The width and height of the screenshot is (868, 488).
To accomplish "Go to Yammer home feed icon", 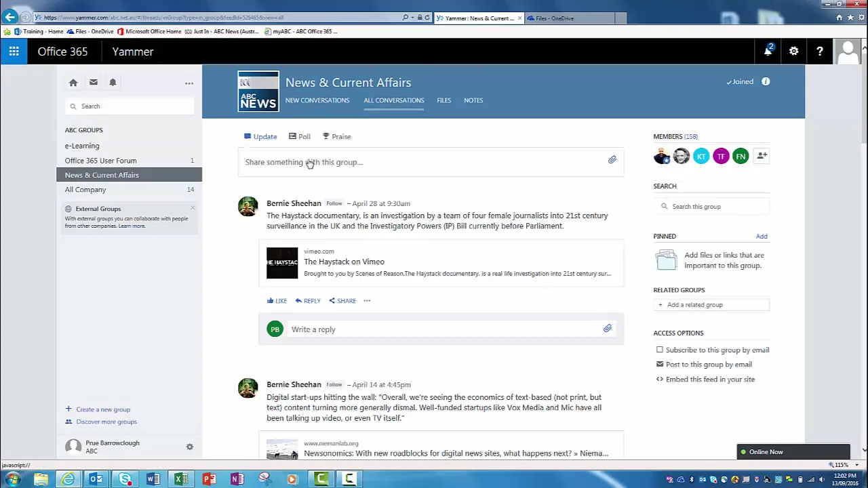I will 73,83.
